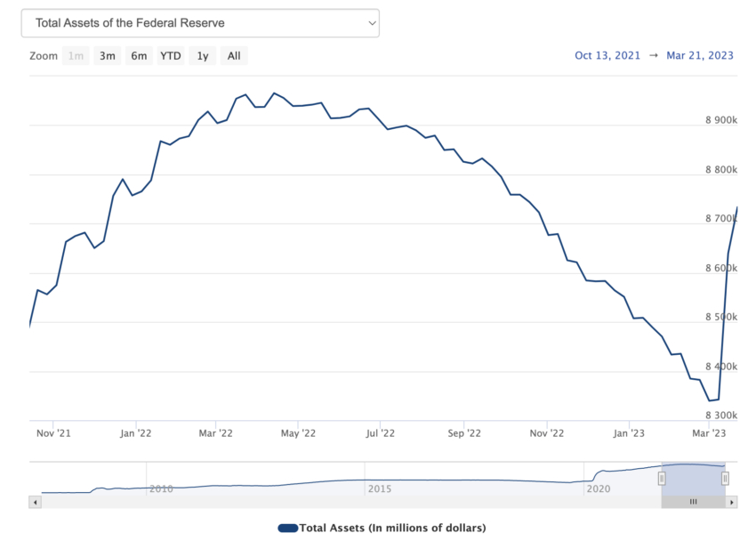The image size is (756, 541).
Task: Toggle the Total Assets legend series
Action: click(382, 528)
